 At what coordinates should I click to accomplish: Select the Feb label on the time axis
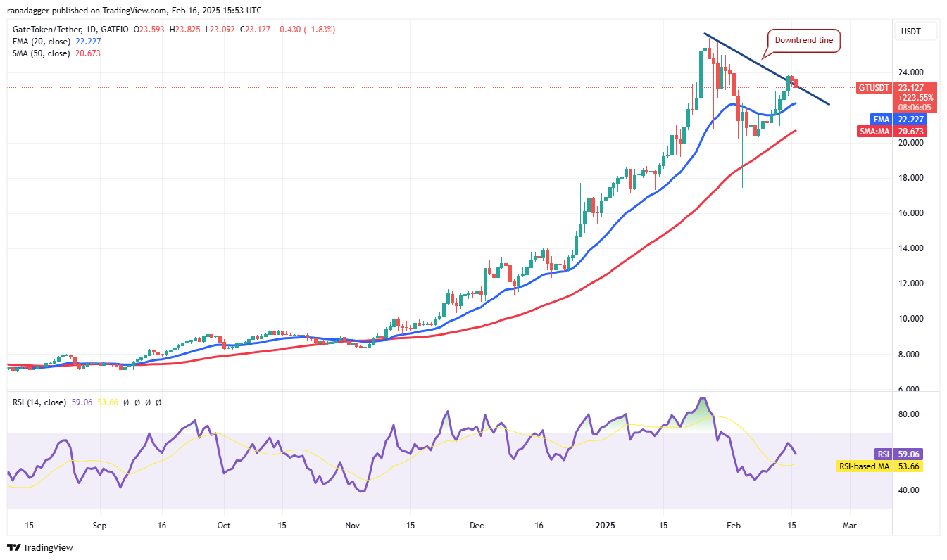(734, 526)
